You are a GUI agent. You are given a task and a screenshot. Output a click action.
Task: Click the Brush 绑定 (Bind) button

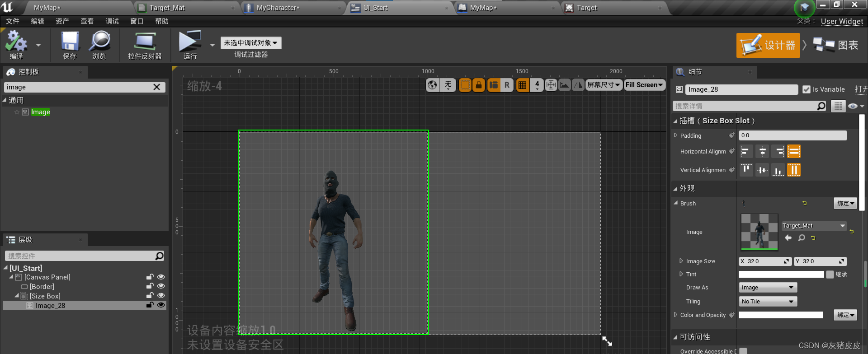pyautogui.click(x=845, y=203)
